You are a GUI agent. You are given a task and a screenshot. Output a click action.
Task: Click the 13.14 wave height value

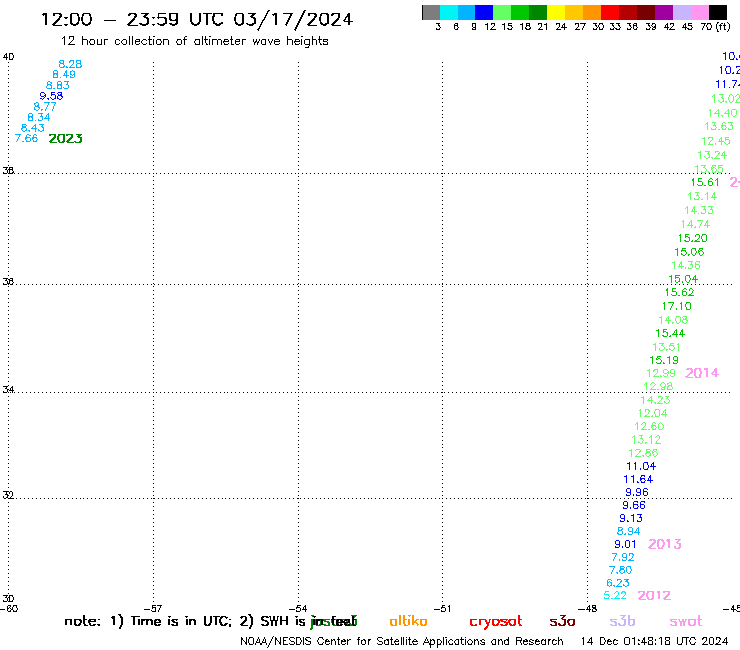[x=702, y=196]
